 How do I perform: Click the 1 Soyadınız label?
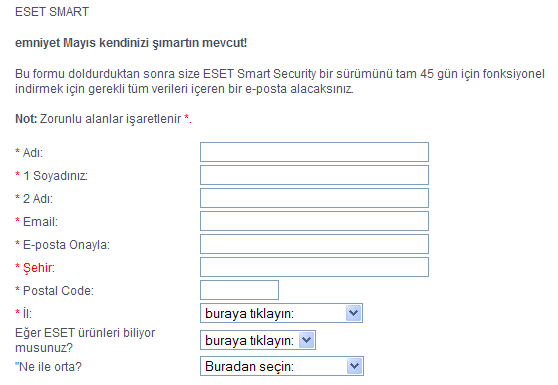[56, 176]
